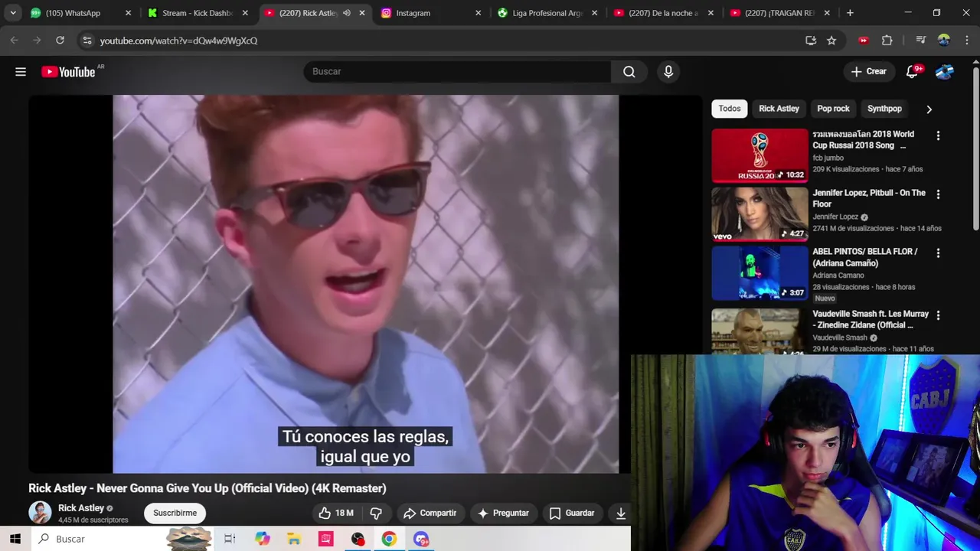Open the notifications bell
The image size is (980, 551).
point(912,72)
